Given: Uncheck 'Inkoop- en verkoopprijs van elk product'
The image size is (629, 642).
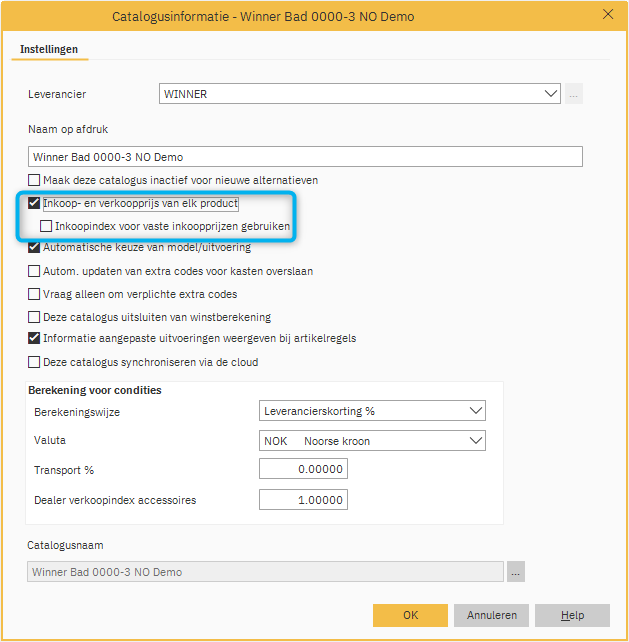Looking at the screenshot, I should click(35, 203).
